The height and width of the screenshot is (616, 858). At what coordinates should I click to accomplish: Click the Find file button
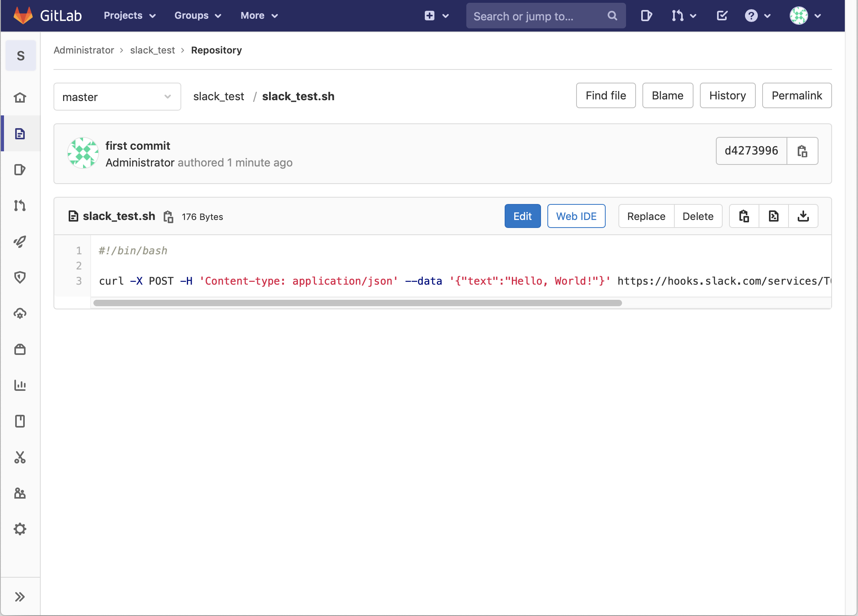click(x=606, y=95)
